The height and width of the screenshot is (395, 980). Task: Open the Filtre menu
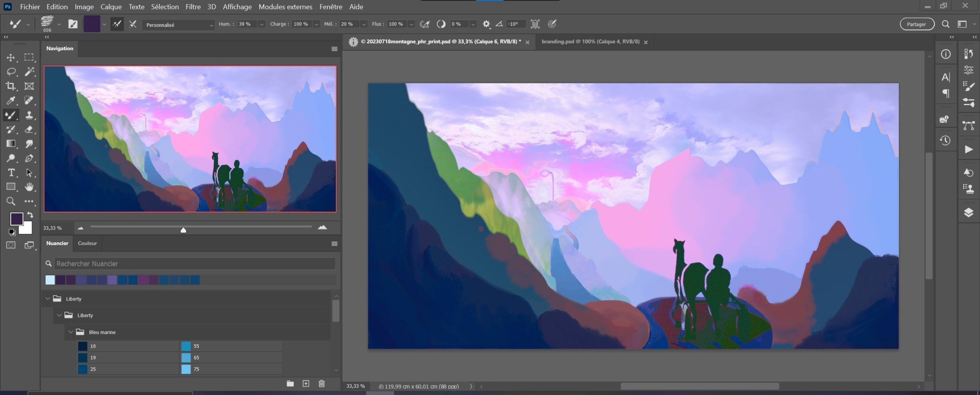click(x=193, y=7)
